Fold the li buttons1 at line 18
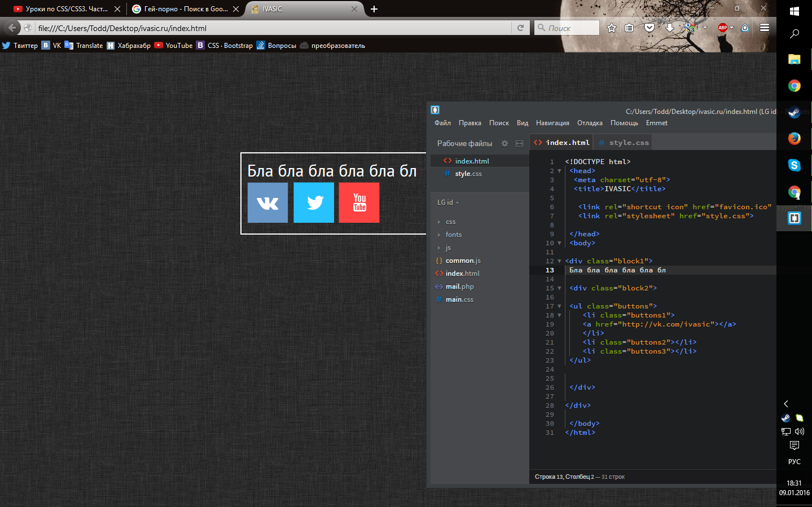The width and height of the screenshot is (812, 507). [x=559, y=315]
